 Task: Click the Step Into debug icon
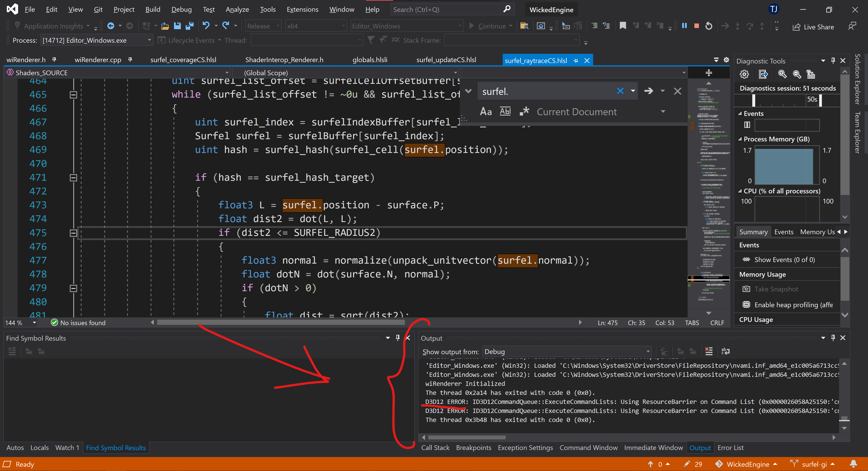(738, 26)
